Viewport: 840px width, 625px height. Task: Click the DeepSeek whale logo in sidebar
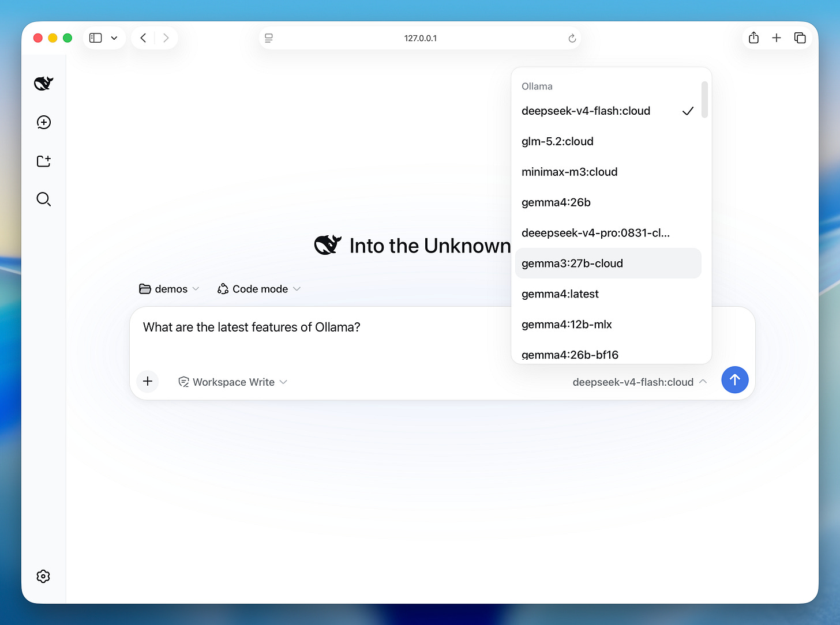44,84
